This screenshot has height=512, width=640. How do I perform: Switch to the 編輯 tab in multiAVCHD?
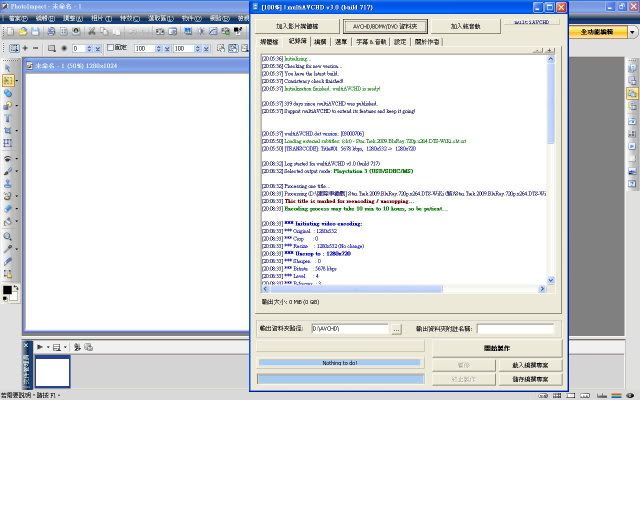tap(320, 42)
